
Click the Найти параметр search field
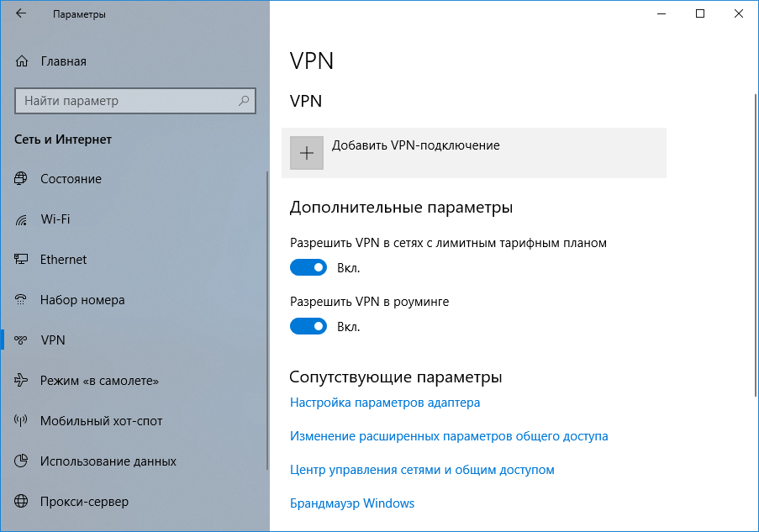tap(126, 101)
